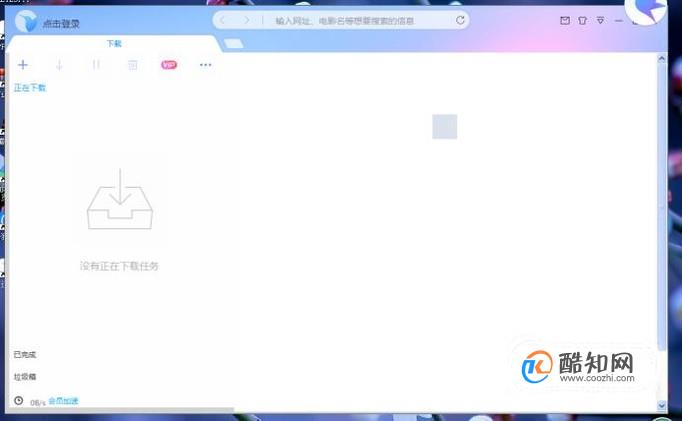Click the vertical scrollbar track
The width and height of the screenshot is (682, 421).
(x=662, y=207)
